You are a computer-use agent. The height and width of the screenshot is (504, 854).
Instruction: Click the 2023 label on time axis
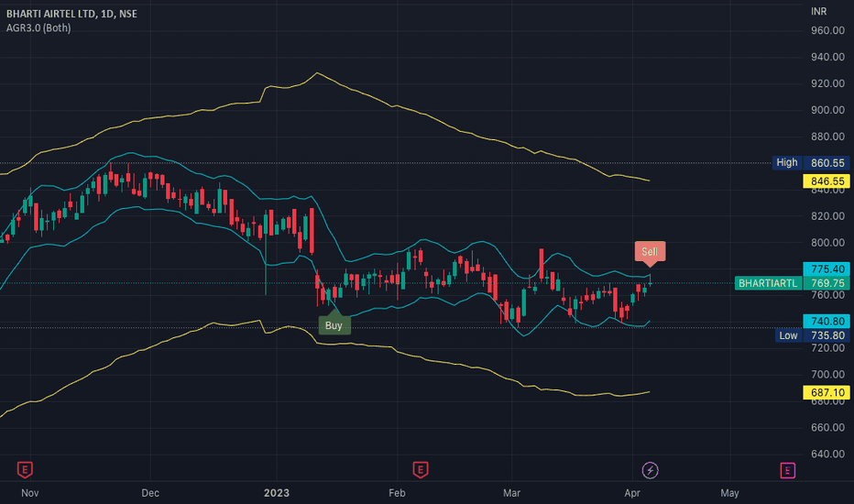tap(277, 493)
